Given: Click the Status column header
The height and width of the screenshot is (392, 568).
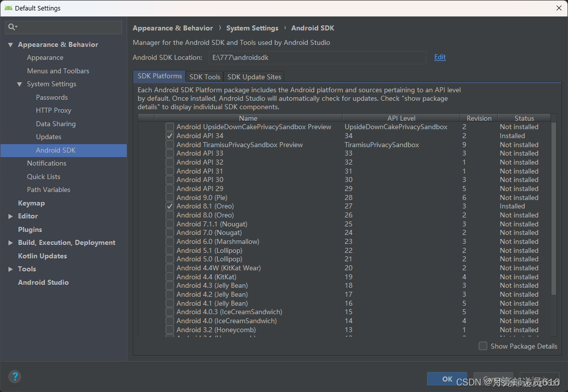Looking at the screenshot, I should click(524, 118).
